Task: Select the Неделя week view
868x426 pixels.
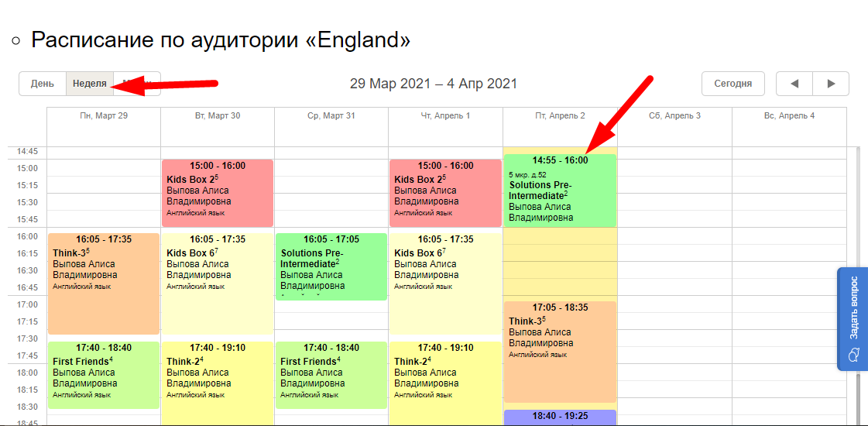Action: pos(90,84)
